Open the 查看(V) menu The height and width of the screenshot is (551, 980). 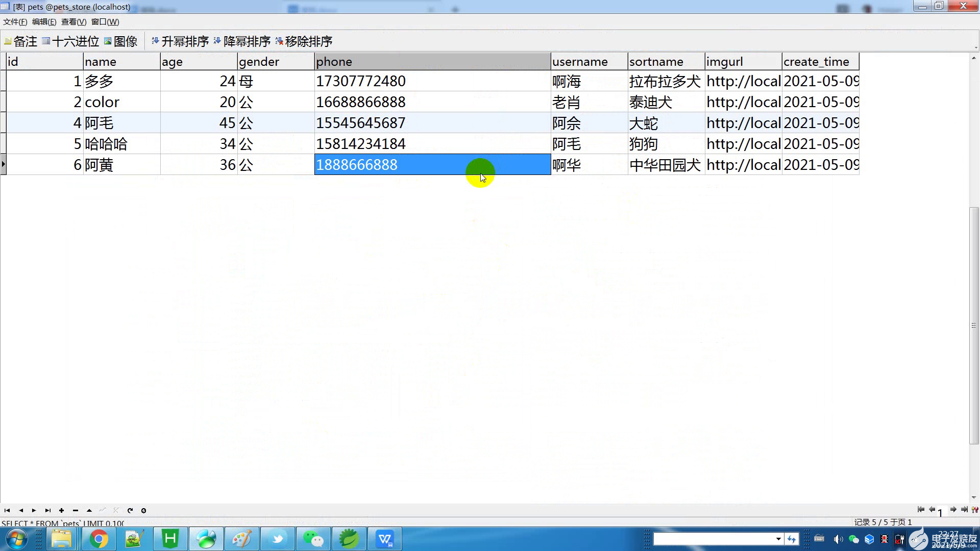[73, 22]
